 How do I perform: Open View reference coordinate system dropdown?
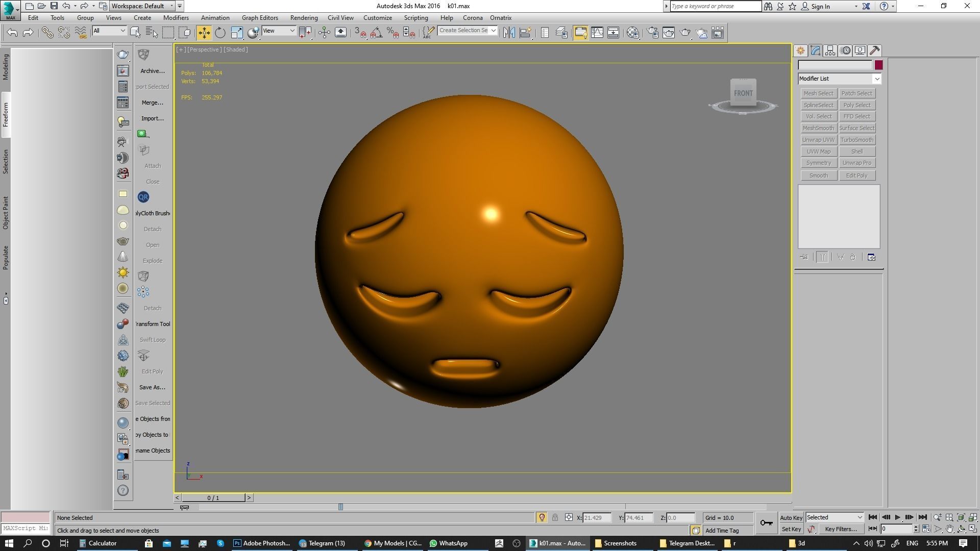(x=279, y=31)
